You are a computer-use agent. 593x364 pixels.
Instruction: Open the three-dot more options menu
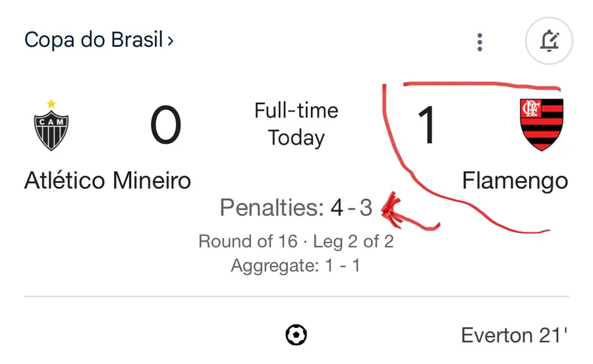(x=480, y=42)
